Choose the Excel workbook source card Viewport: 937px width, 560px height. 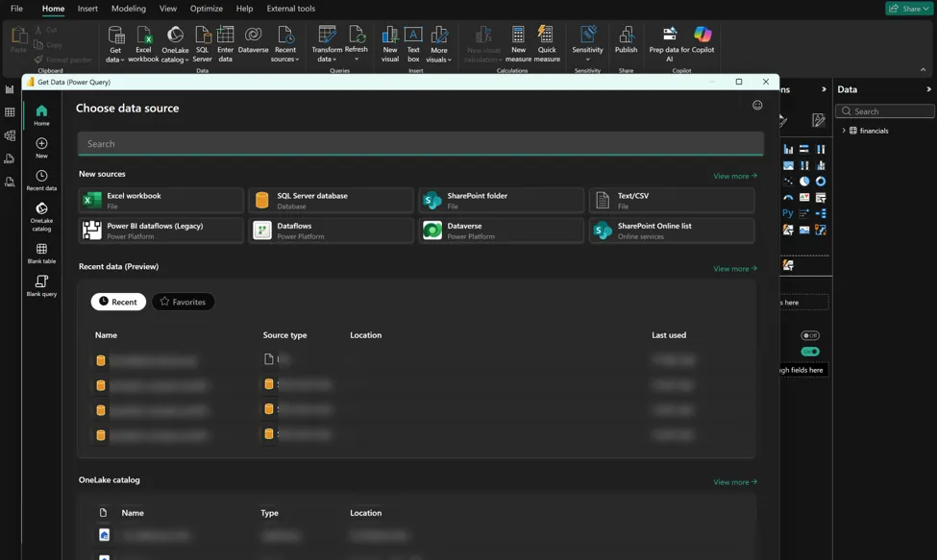[160, 200]
